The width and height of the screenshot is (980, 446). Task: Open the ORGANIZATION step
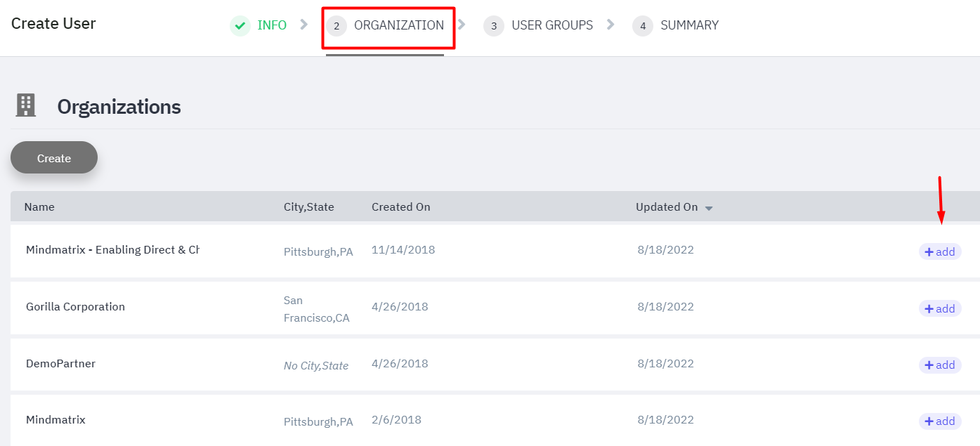tap(399, 25)
